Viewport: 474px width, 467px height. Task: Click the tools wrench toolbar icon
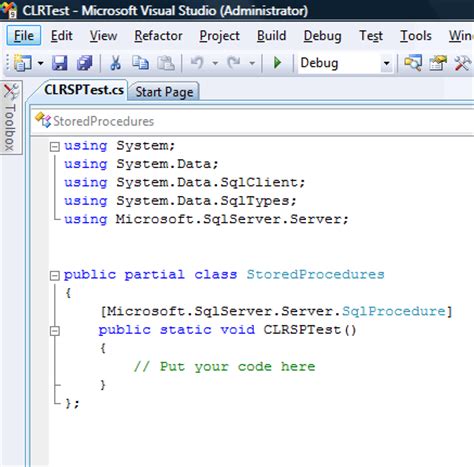[463, 63]
